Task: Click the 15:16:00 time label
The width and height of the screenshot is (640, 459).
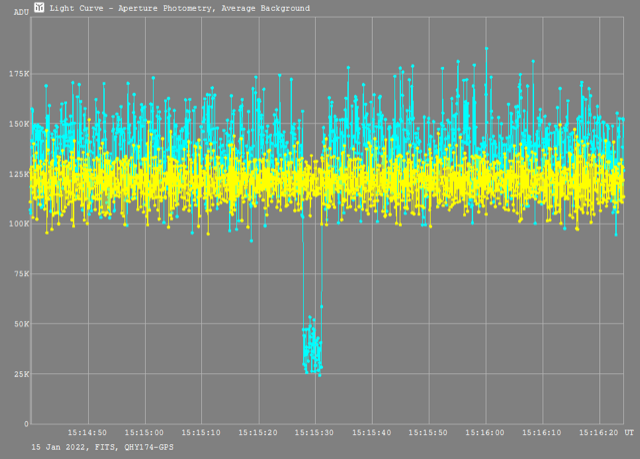Action: 485,432
